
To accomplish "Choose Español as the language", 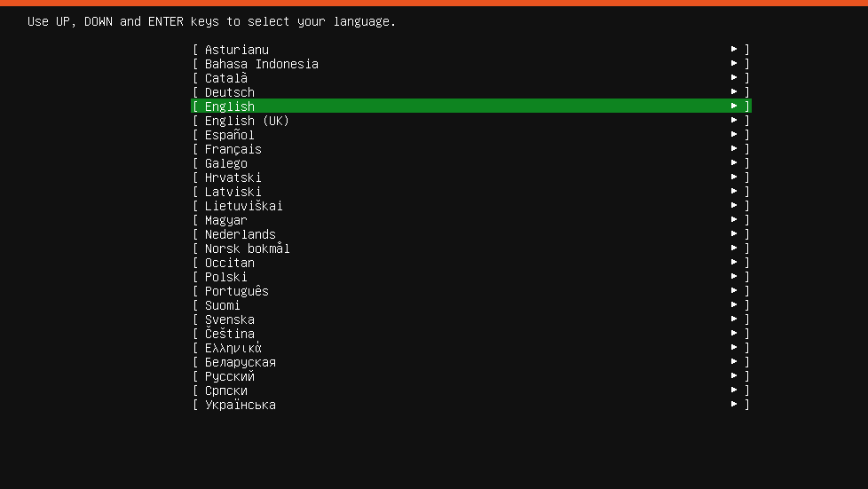I will coord(471,135).
